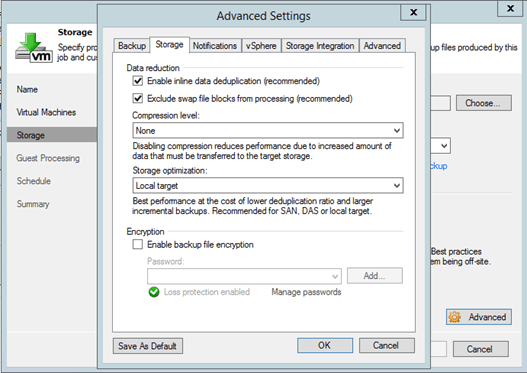Enable backup file encryption checkbox

137,244
